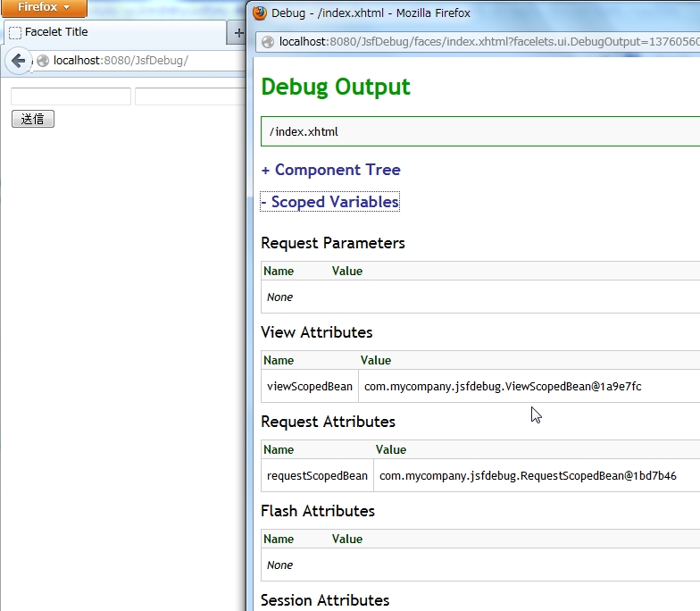Go back with the arrow button
Viewport: 700px width, 611px height.
pos(18,61)
